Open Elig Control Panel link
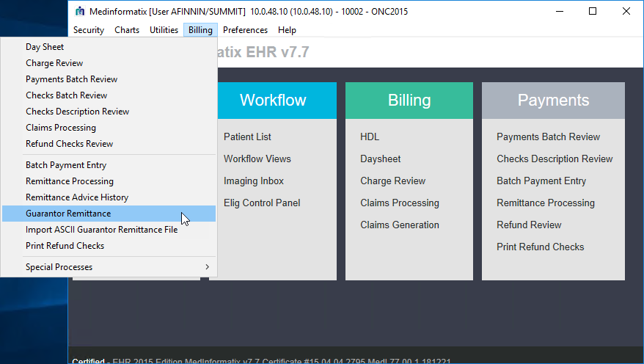Screen dimensions: 644x364 tap(262, 203)
